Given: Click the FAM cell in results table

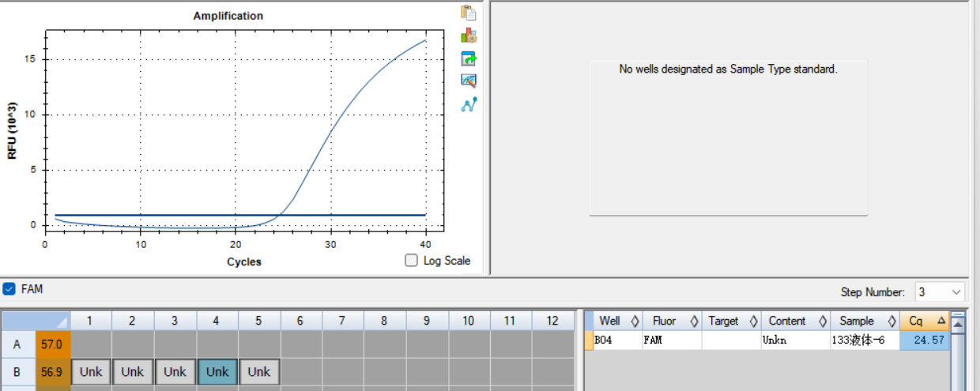Looking at the screenshot, I should (x=673, y=340).
